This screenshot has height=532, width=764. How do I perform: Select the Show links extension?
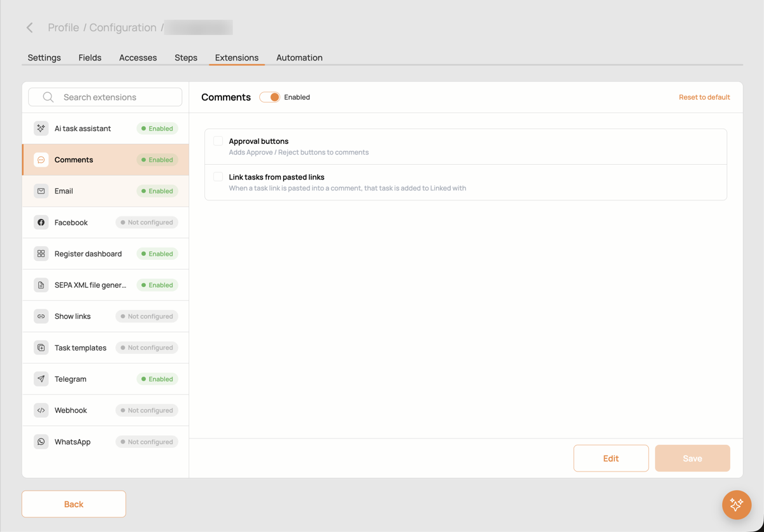(106, 316)
